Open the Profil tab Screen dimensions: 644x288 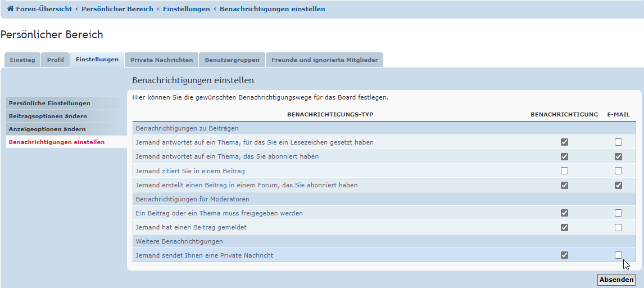point(55,60)
